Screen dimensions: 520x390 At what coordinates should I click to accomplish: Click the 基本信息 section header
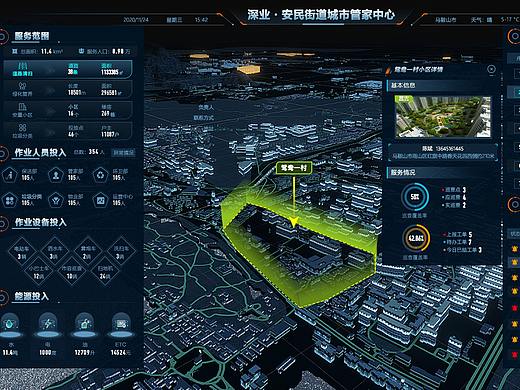pos(403,85)
